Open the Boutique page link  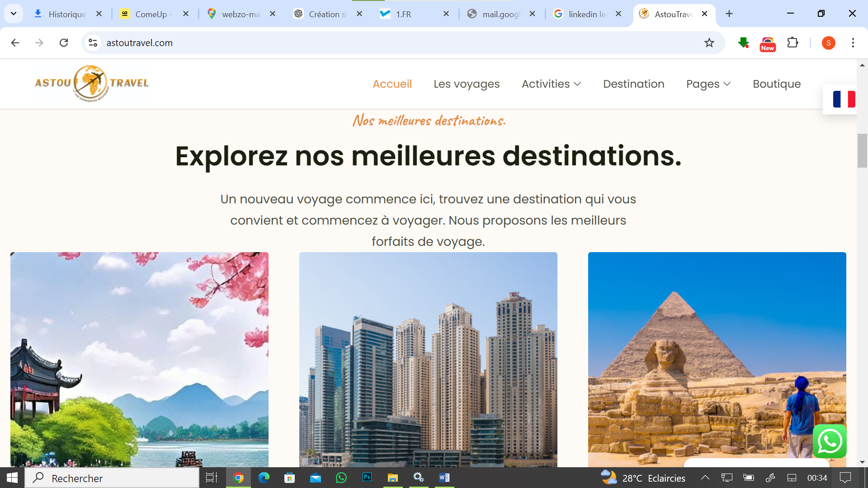(777, 84)
